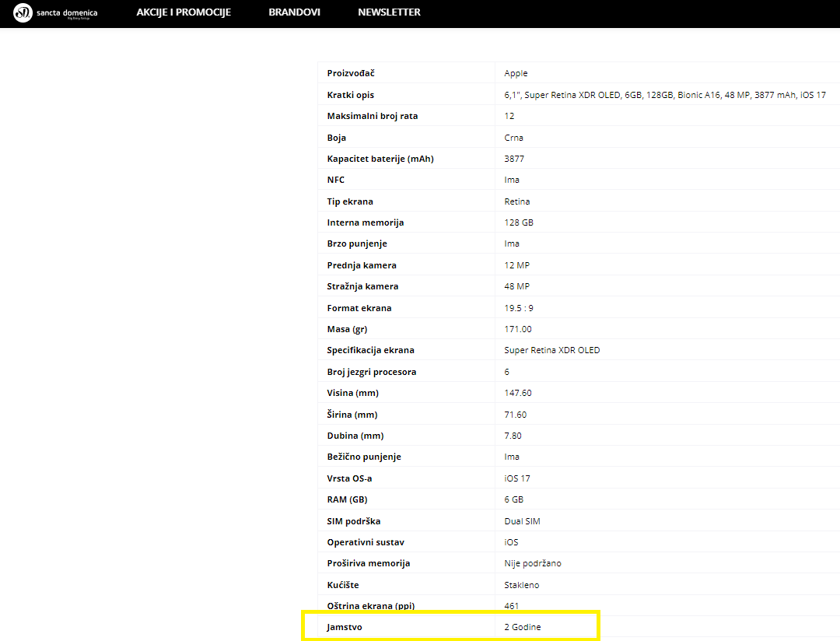Image resolution: width=840 pixels, height=641 pixels.
Task: Open the AKCIJE I PROMOCIJE menu
Action: point(184,12)
